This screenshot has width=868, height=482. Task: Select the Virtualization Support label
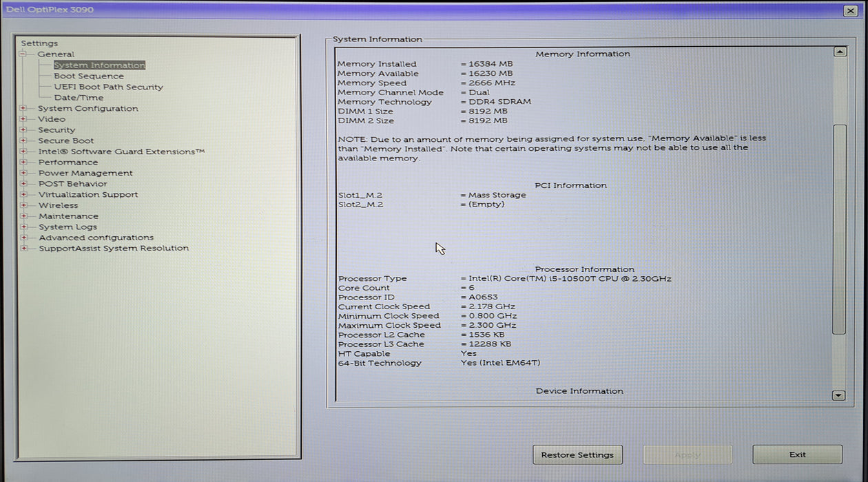click(x=88, y=195)
